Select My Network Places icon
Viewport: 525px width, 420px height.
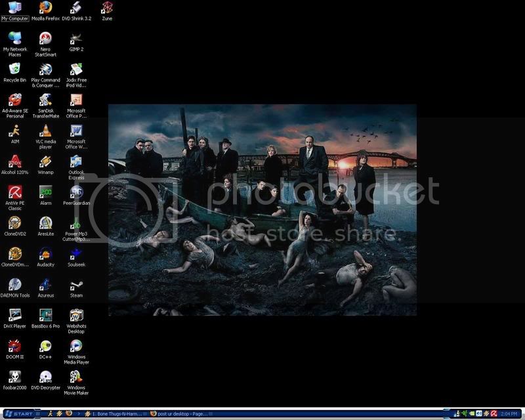click(14, 44)
